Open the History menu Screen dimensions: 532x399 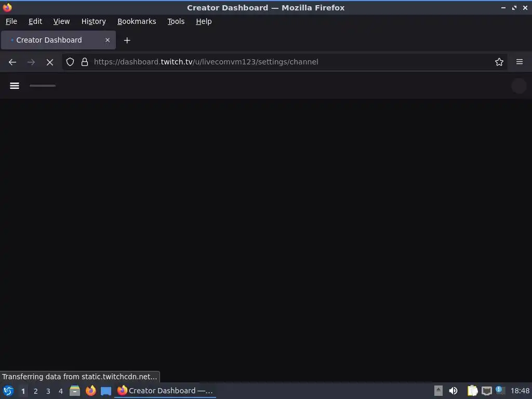click(x=94, y=21)
